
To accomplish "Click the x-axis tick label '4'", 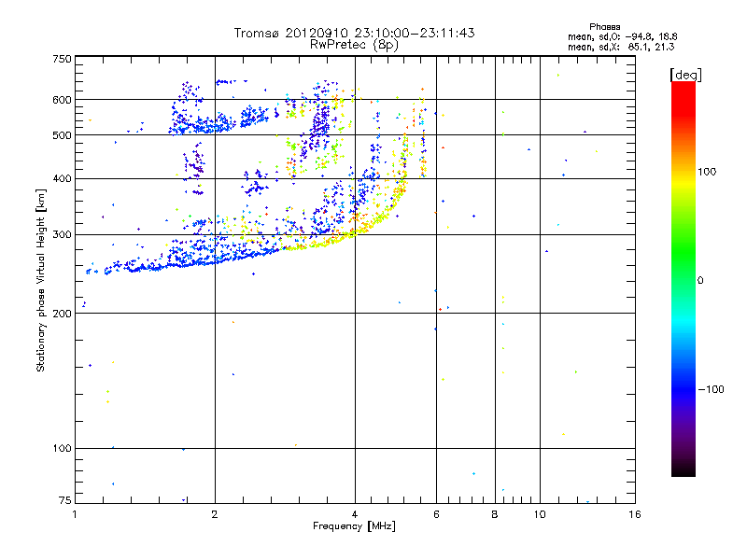I will point(355,514).
